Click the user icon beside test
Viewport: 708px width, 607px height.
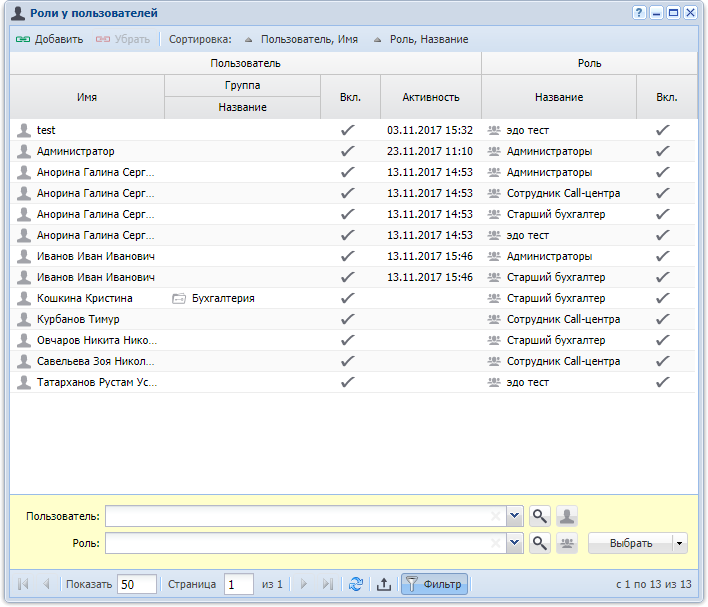pos(23,130)
